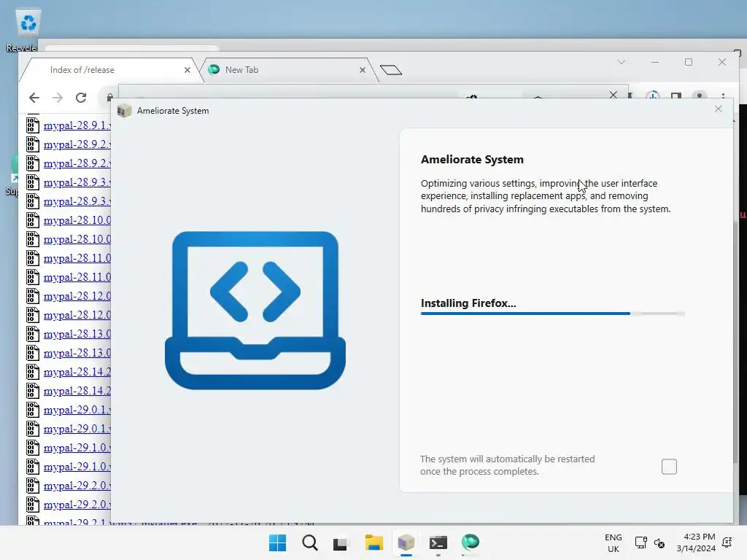Open the Terminal taskbar icon
This screenshot has width=747, height=560.
click(438, 542)
